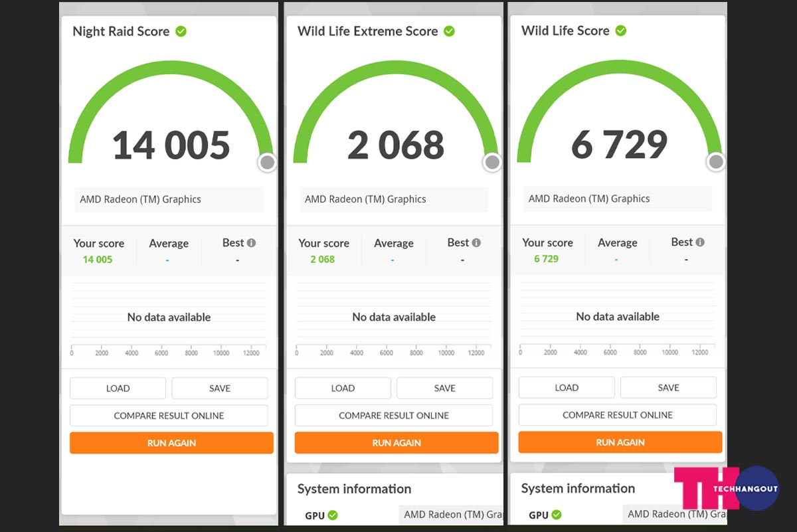Click SAVE button in Wild Life Extreme panel

445,389
